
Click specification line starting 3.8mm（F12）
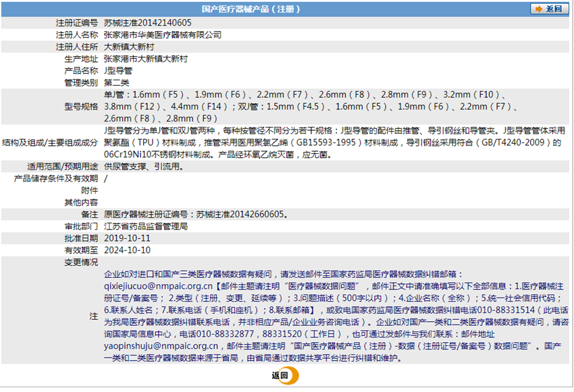pos(311,107)
